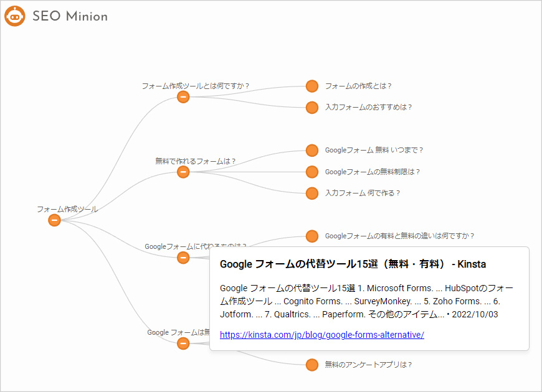Collapse the Google フォームは無… node
Screen dimensions: 542x392
[183, 343]
